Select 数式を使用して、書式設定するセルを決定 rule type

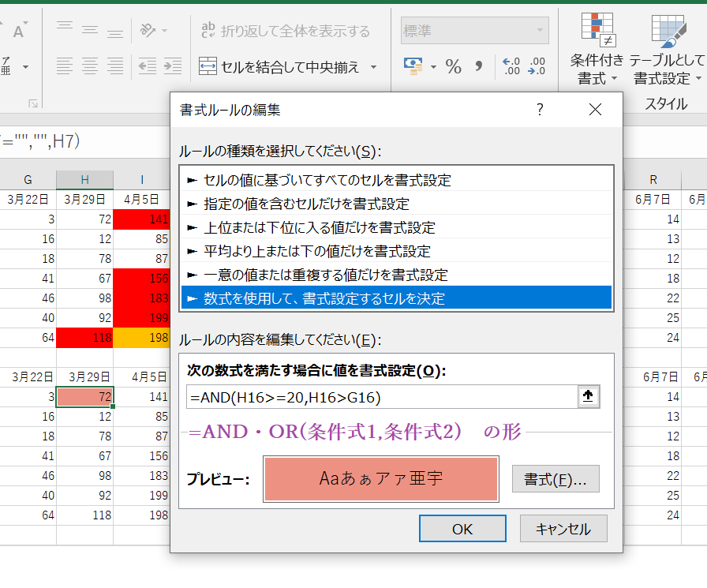tap(396, 298)
